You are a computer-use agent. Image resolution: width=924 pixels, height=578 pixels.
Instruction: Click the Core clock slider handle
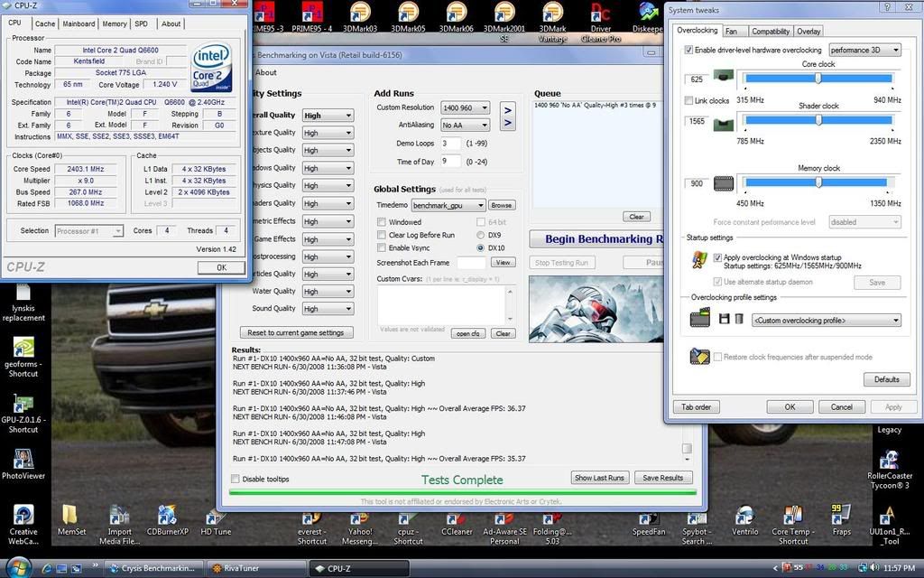click(x=818, y=79)
